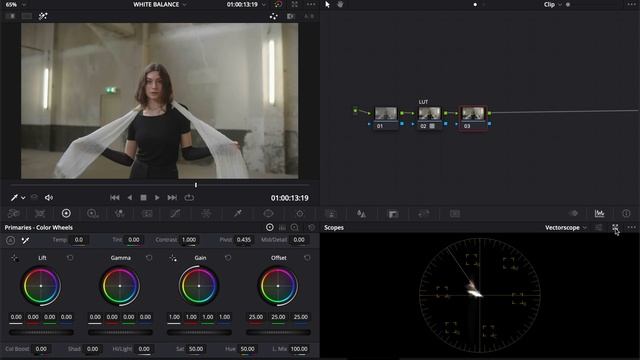
Task: Reset the Offset wheel
Action: pos(307,258)
